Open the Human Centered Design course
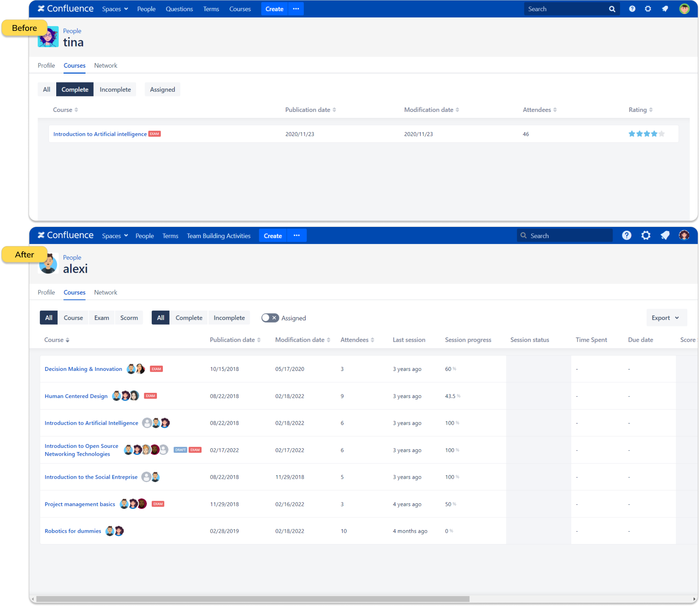The image size is (700, 606). tap(76, 396)
